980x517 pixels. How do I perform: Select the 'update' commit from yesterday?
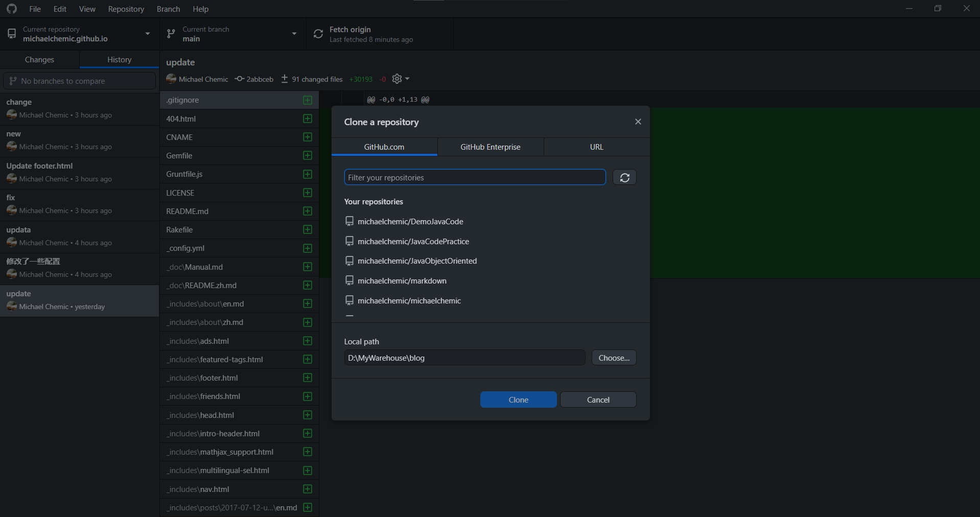(80, 300)
